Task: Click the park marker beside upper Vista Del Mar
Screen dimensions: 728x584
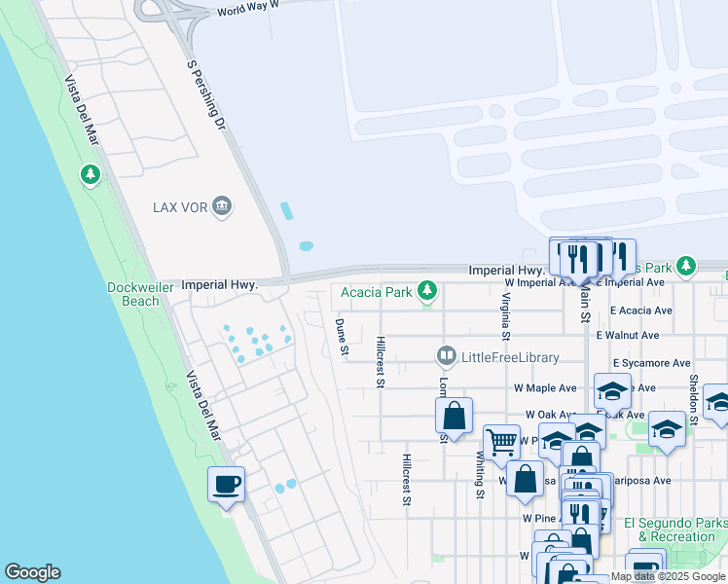Action: coord(91,175)
